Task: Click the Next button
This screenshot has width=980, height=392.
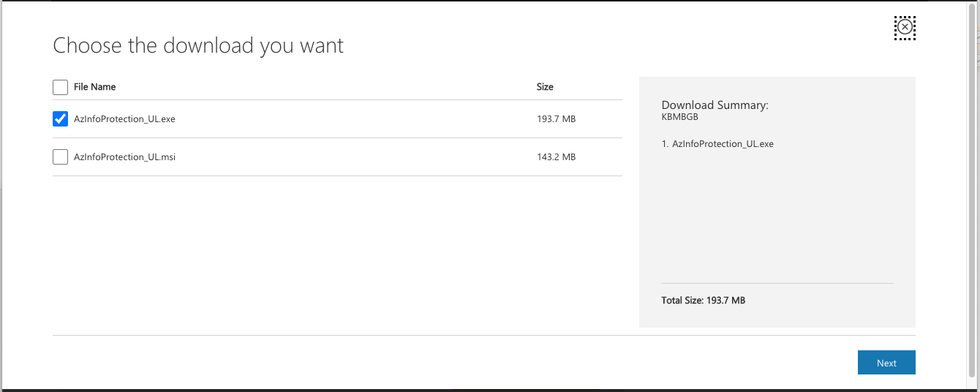Action: [x=886, y=363]
